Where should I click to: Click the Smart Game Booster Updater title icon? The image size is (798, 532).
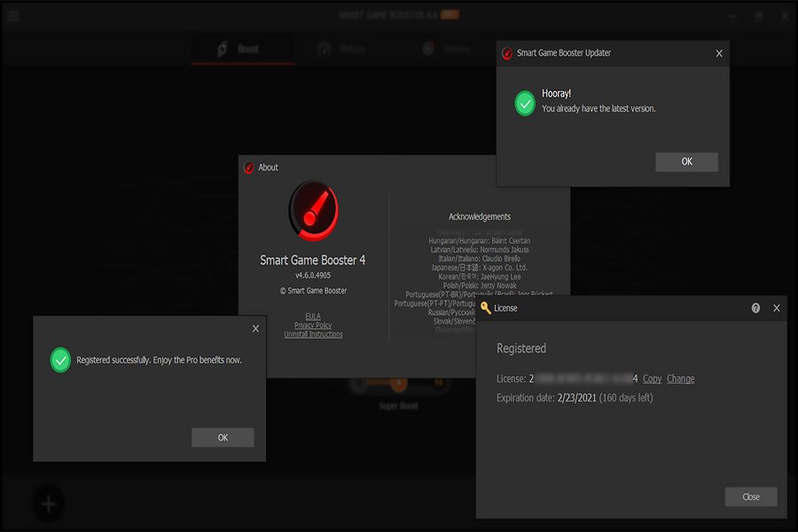[x=507, y=53]
